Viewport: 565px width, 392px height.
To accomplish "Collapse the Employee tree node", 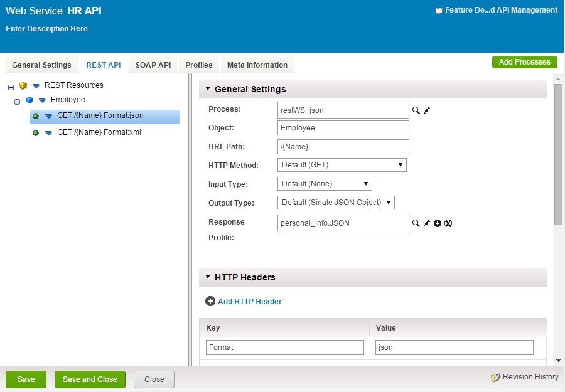I will (x=18, y=101).
